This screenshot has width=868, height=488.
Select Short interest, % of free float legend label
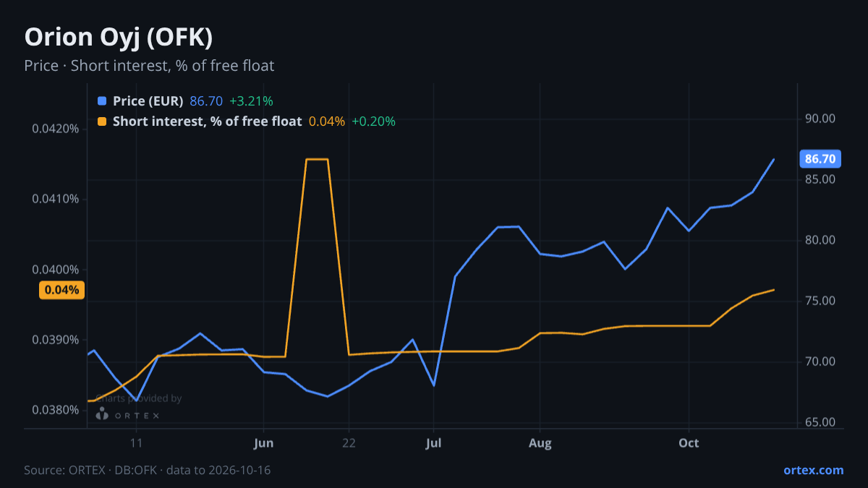click(x=207, y=121)
